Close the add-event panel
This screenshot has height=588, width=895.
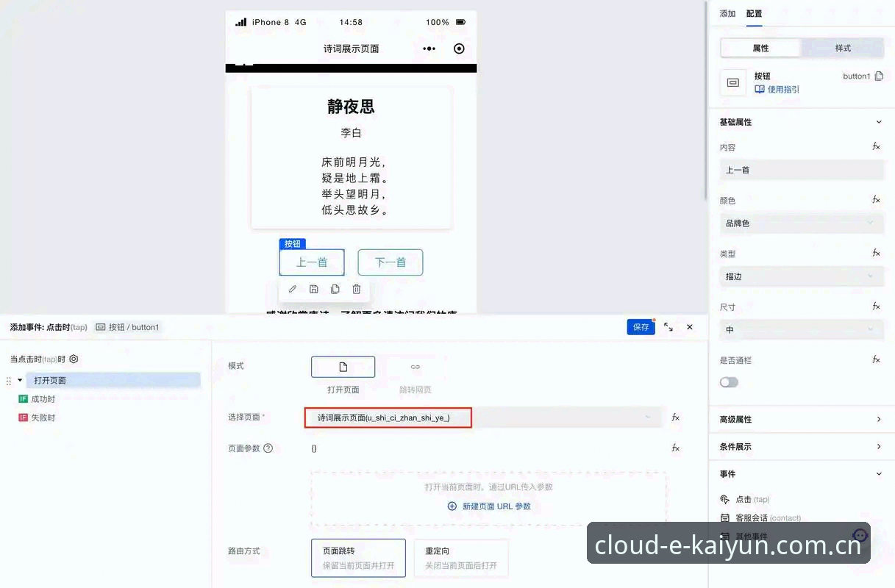pos(690,327)
